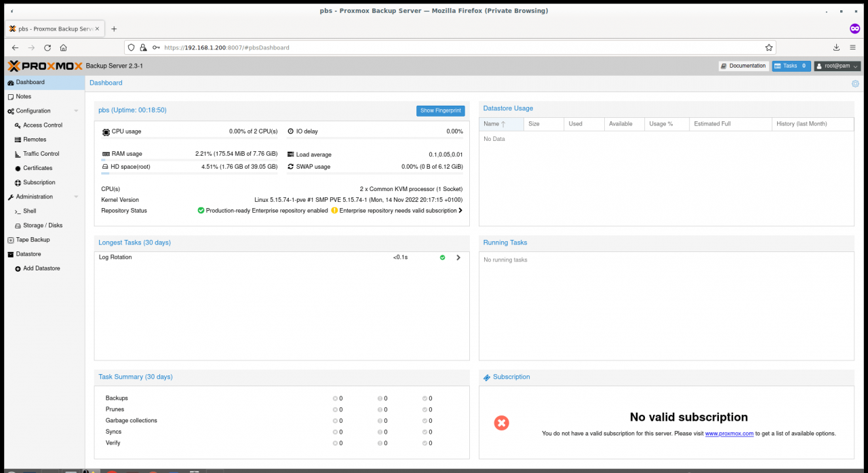Select the Remotes sidebar entry

point(34,139)
